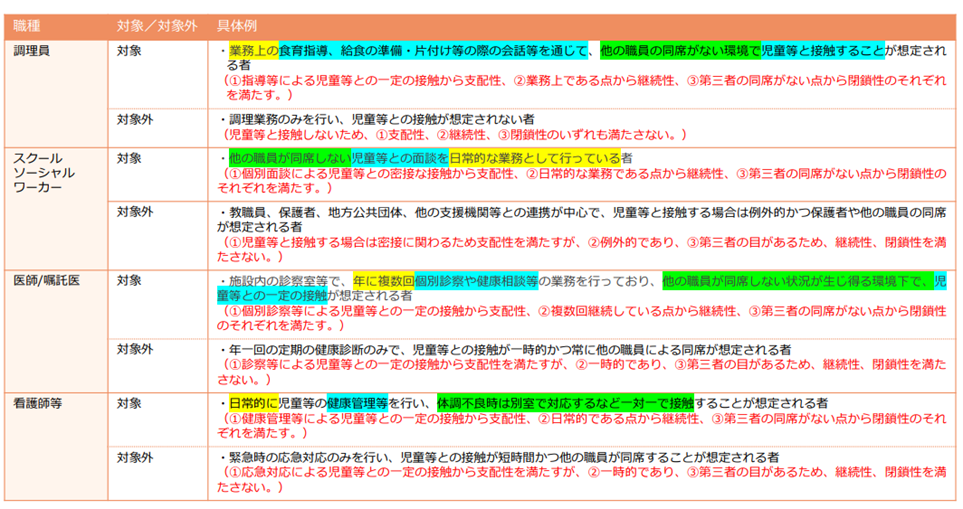
Task: Click cyan highlighted 健康管理等 text
Action: pyautogui.click(x=357, y=403)
